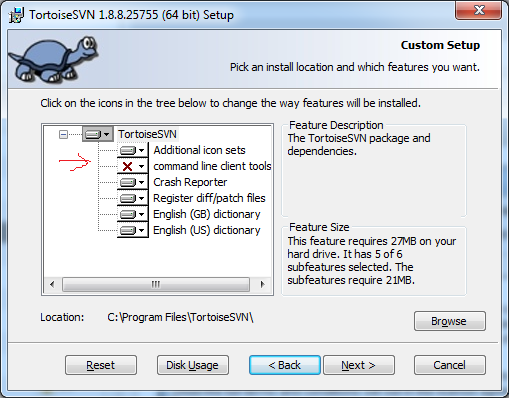The width and height of the screenshot is (509, 398).
Task: Click the English (US) dictionary drive icon
Action: (128, 230)
